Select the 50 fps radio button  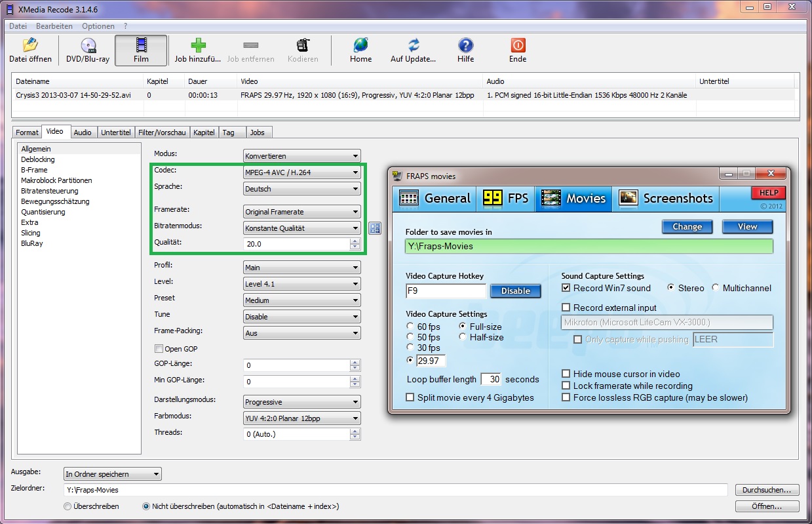410,337
